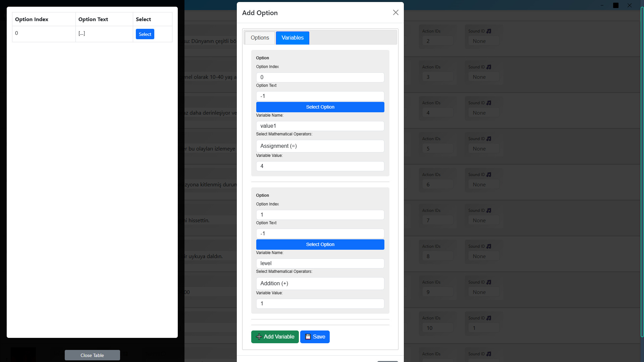This screenshot has width=644, height=362.
Task: Click the plus icon on Add Variable button
Action: [259, 337]
